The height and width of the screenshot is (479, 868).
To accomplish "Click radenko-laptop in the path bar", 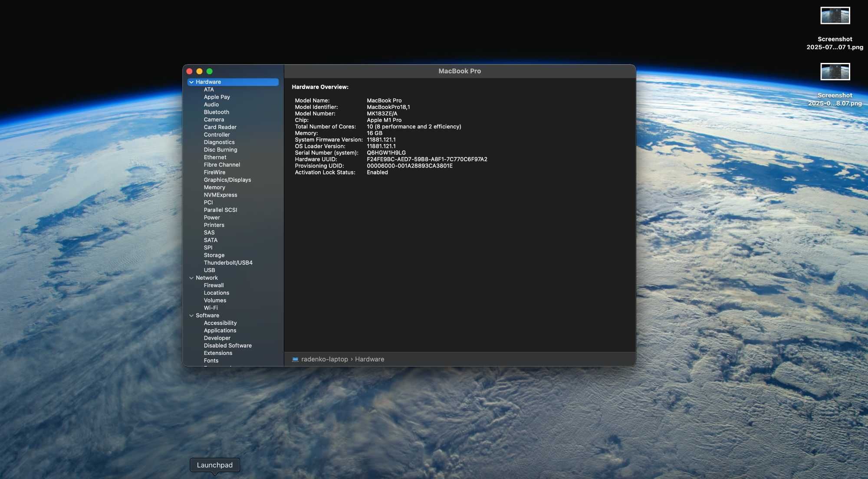I will coord(325,360).
